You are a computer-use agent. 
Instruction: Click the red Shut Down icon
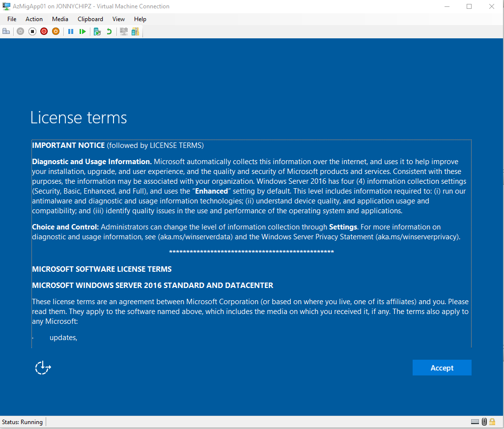point(44,31)
